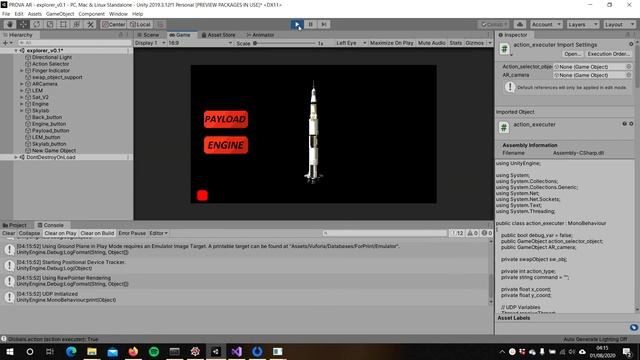Open the Window menu
The height and width of the screenshot is (360, 640).
point(118,14)
